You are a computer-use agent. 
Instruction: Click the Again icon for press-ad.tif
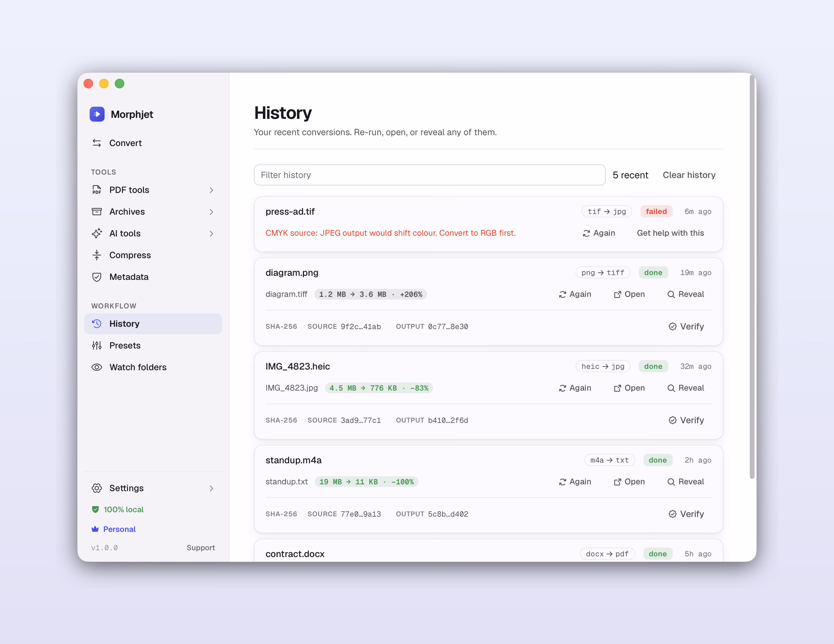click(586, 233)
